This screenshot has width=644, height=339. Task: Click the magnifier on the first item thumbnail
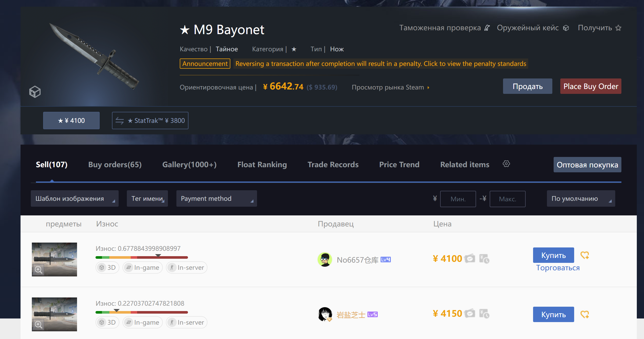tap(39, 270)
